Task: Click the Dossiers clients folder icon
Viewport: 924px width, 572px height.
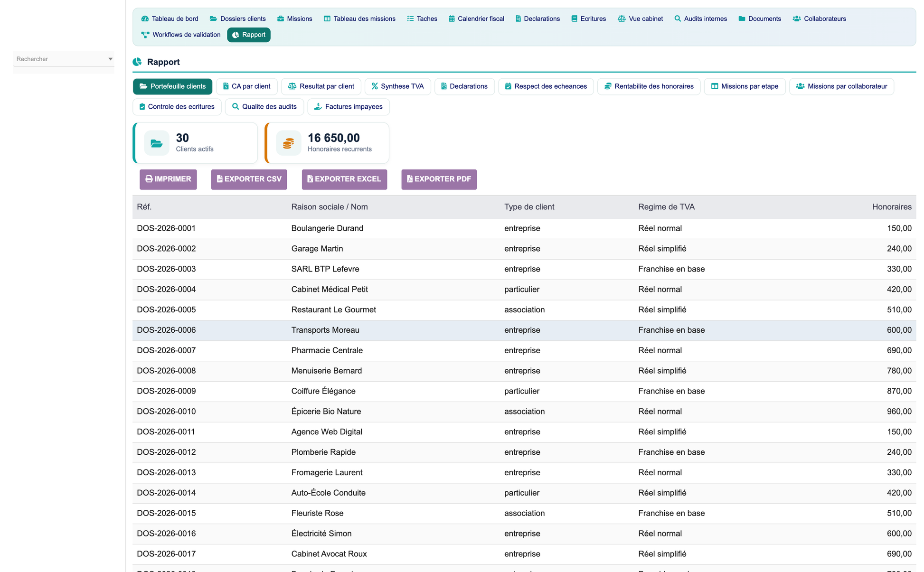Action: click(x=213, y=19)
